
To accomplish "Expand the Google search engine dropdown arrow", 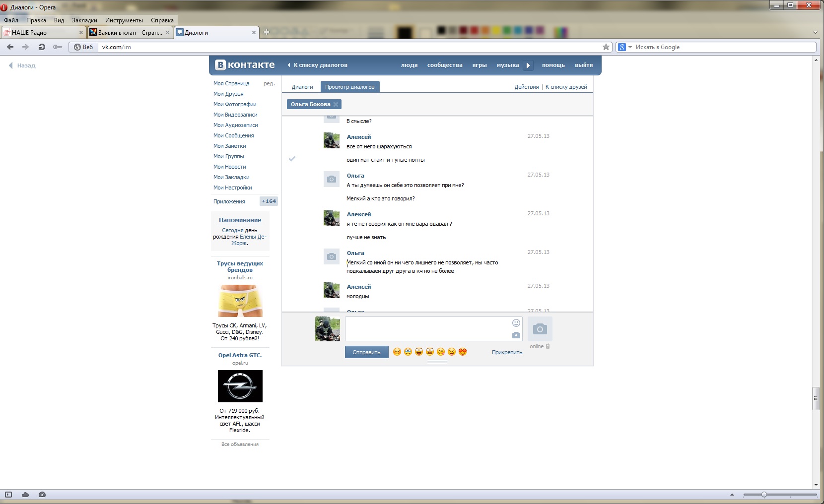I will click(x=630, y=47).
